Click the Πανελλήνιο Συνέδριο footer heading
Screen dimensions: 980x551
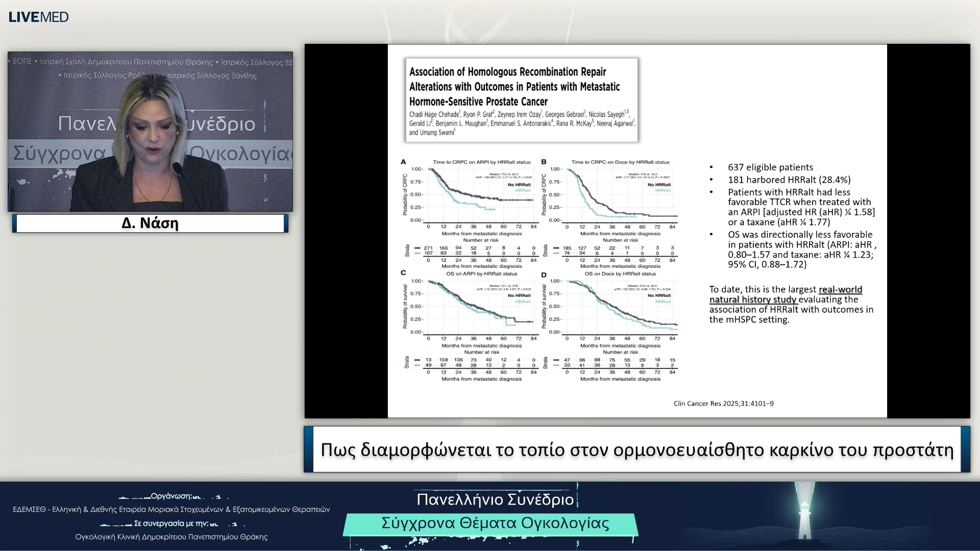[x=495, y=499]
